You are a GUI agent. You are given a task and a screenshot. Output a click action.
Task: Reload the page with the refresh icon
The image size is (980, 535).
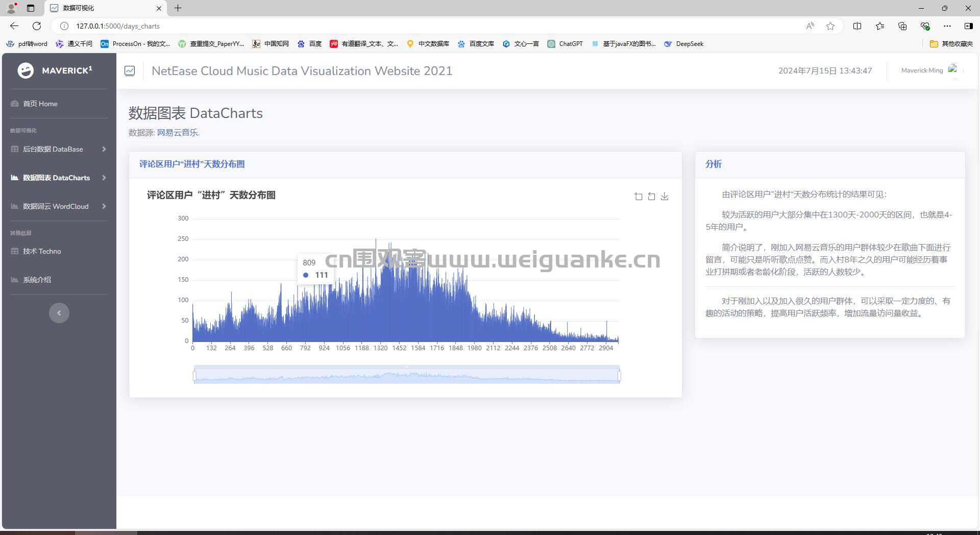coord(37,26)
